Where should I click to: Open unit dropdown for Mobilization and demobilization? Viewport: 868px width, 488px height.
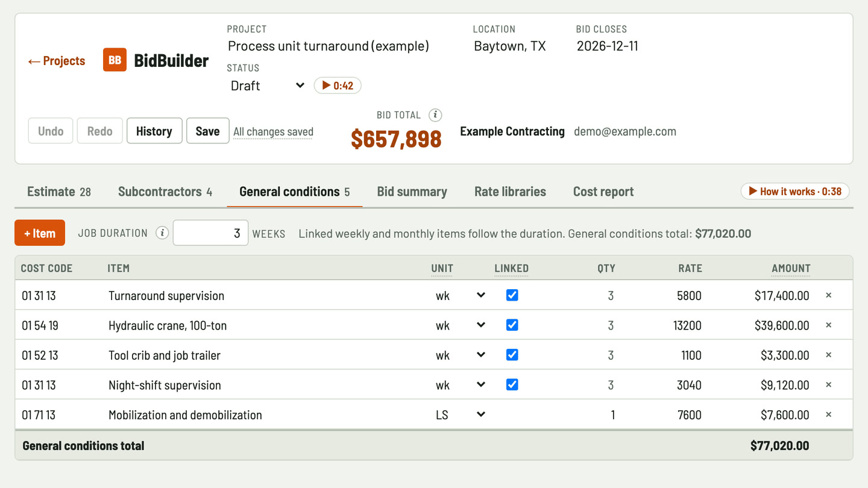(461, 414)
